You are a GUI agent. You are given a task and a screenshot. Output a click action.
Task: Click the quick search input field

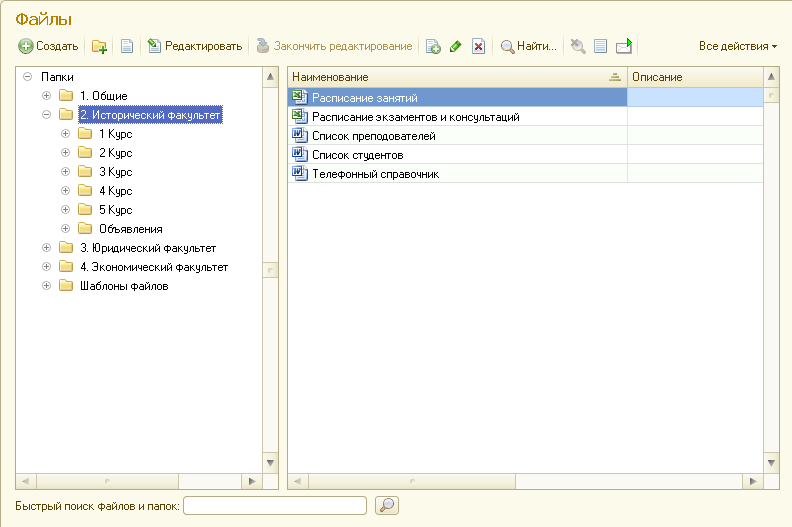tap(275, 505)
